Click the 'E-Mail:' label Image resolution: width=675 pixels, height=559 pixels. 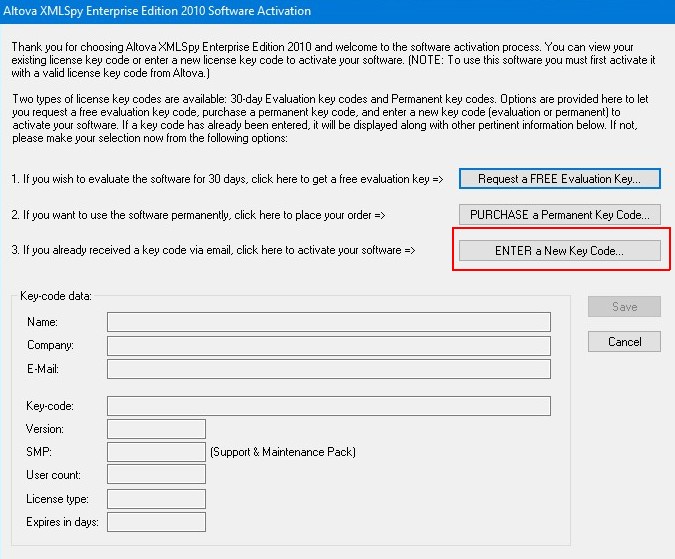[x=43, y=369]
